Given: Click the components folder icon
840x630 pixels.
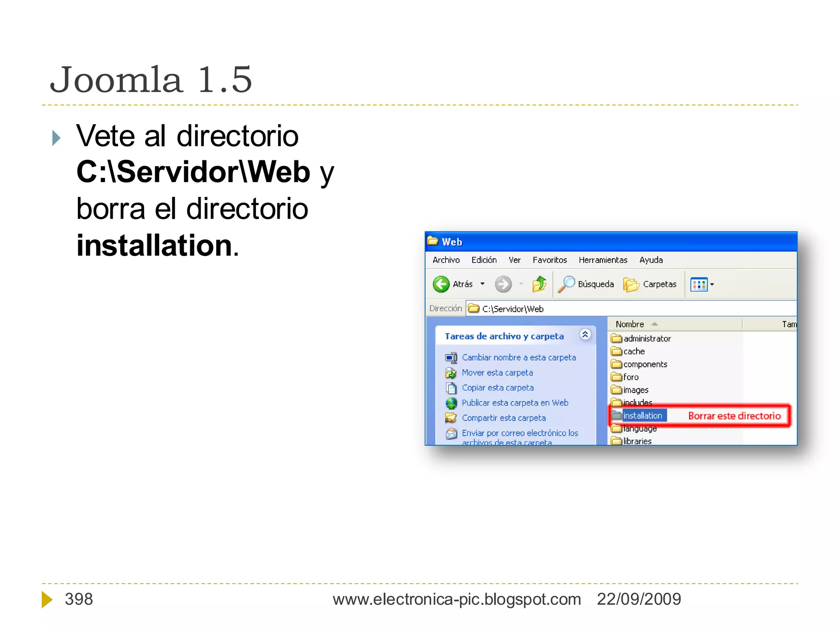Looking at the screenshot, I should [616, 364].
